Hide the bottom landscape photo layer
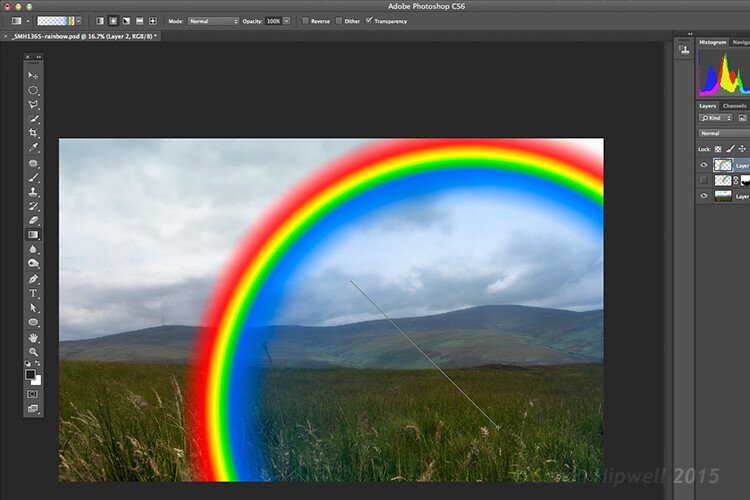 coord(704,196)
